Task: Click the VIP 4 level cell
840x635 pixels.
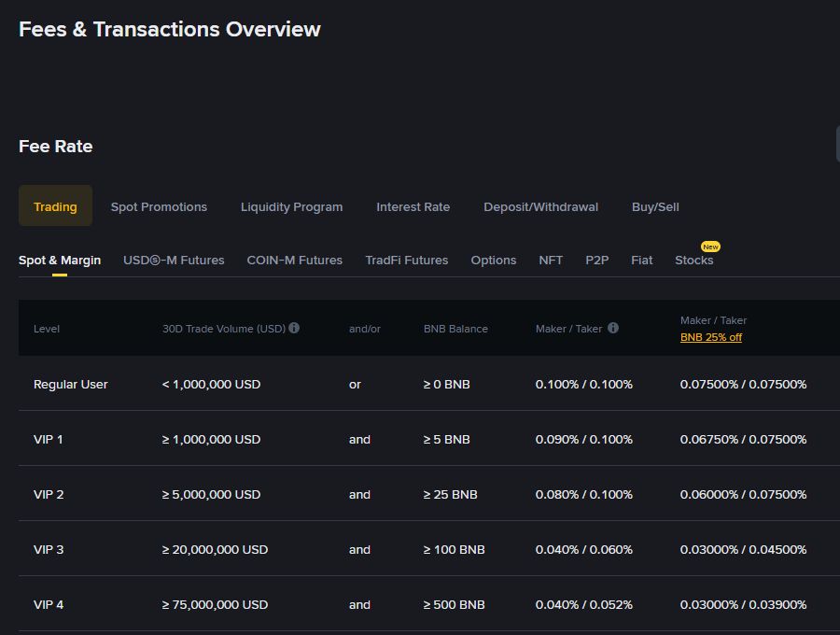Action: click(x=49, y=605)
